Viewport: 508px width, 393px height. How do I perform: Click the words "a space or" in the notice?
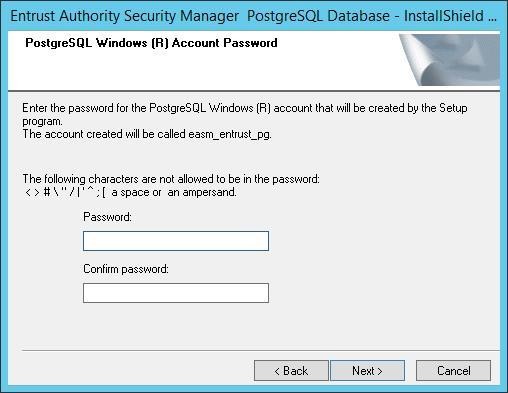coord(136,192)
